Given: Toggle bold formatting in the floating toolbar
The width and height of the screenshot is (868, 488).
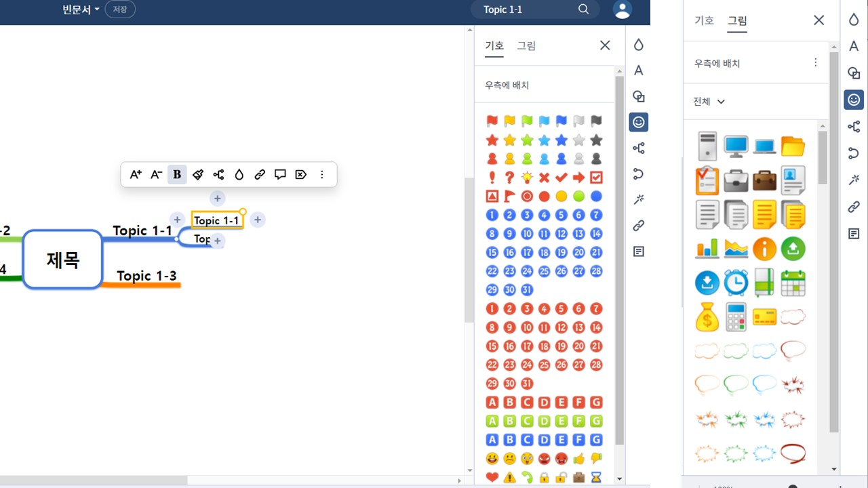Looking at the screenshot, I should click(x=177, y=175).
